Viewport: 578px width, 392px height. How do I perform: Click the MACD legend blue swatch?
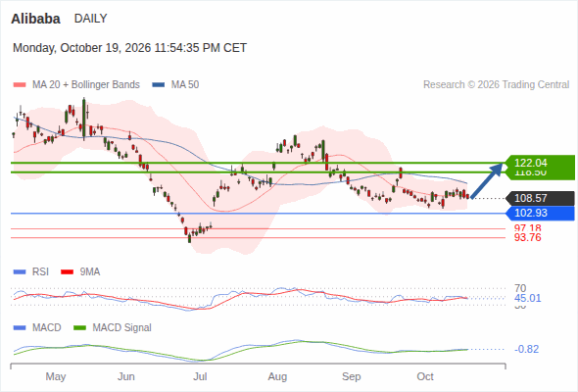click(x=20, y=328)
